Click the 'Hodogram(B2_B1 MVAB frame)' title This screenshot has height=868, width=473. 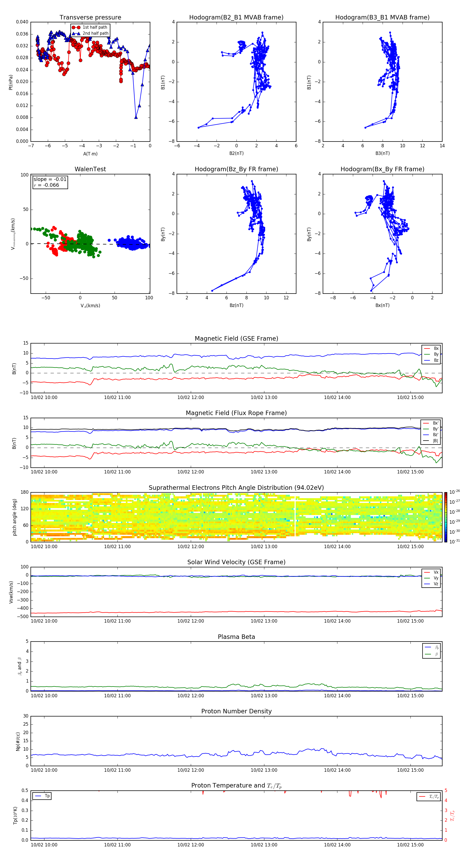coord(236,18)
